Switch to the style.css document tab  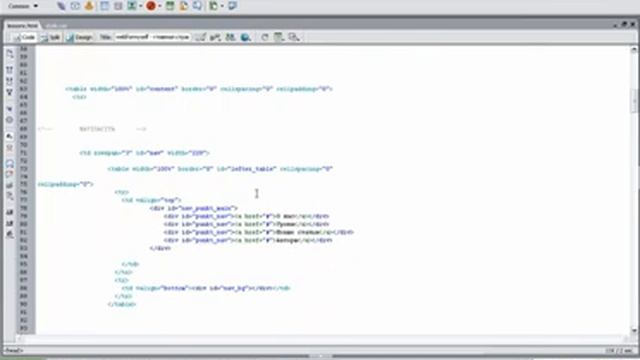point(56,26)
